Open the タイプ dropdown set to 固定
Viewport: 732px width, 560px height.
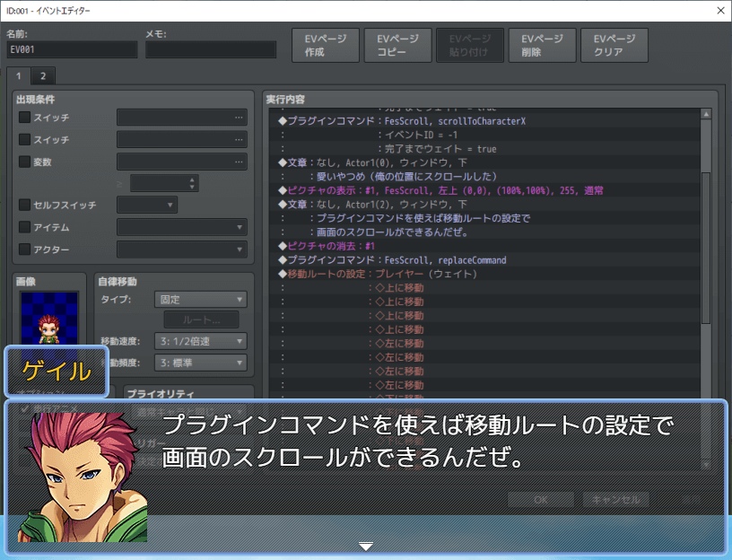pos(201,300)
